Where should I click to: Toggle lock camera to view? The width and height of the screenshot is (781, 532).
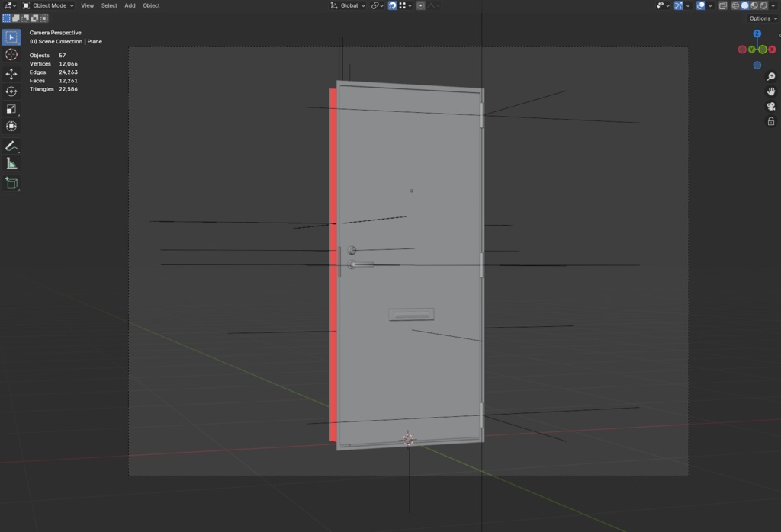click(771, 121)
